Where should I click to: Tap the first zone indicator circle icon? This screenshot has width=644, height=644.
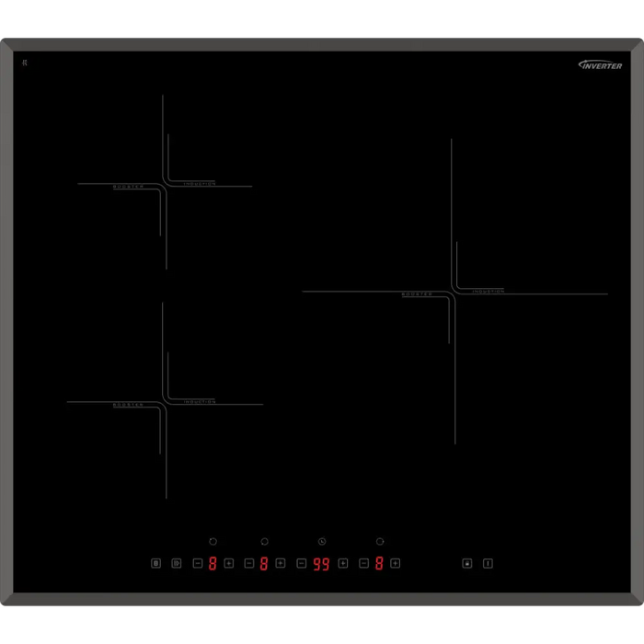coord(213,542)
